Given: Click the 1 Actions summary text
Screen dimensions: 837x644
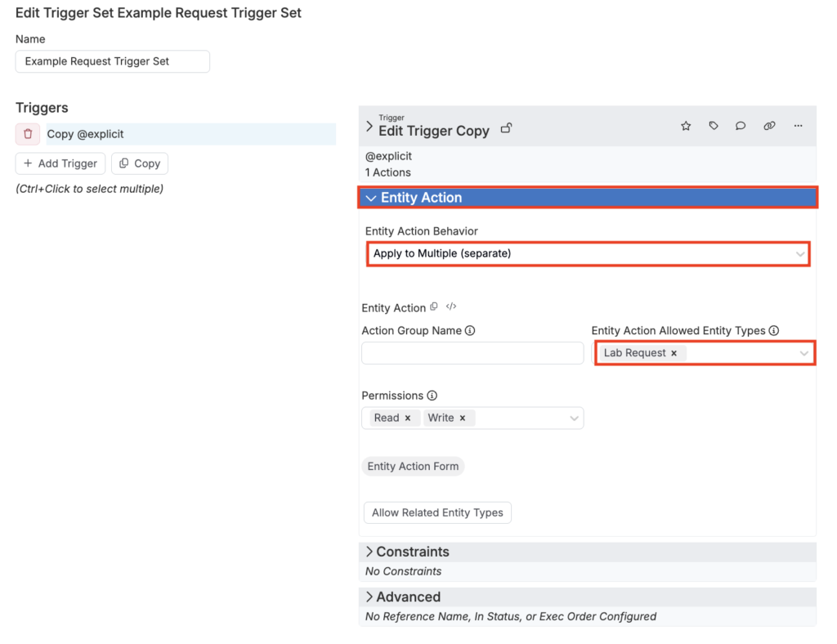Looking at the screenshot, I should tap(388, 172).
